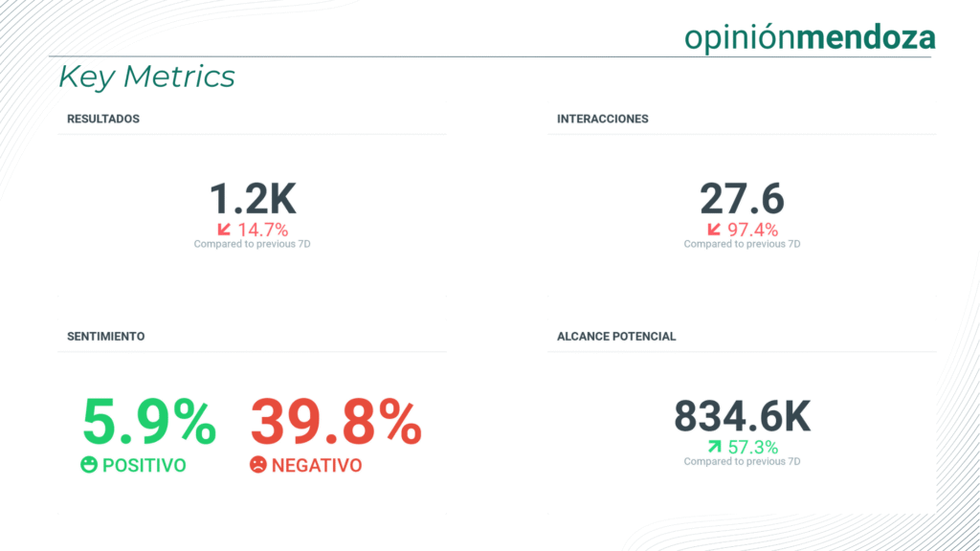Click the NEGATIVO label

pyautogui.click(x=317, y=466)
